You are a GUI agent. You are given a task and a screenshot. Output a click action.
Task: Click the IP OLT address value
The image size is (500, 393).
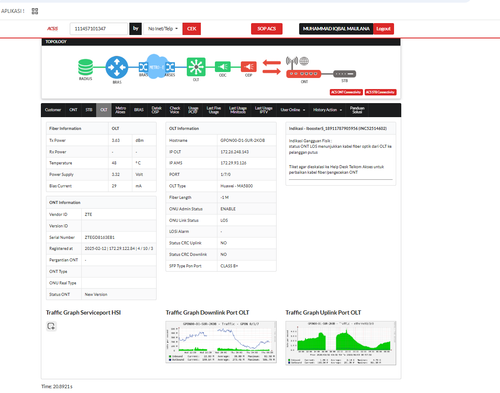click(235, 152)
